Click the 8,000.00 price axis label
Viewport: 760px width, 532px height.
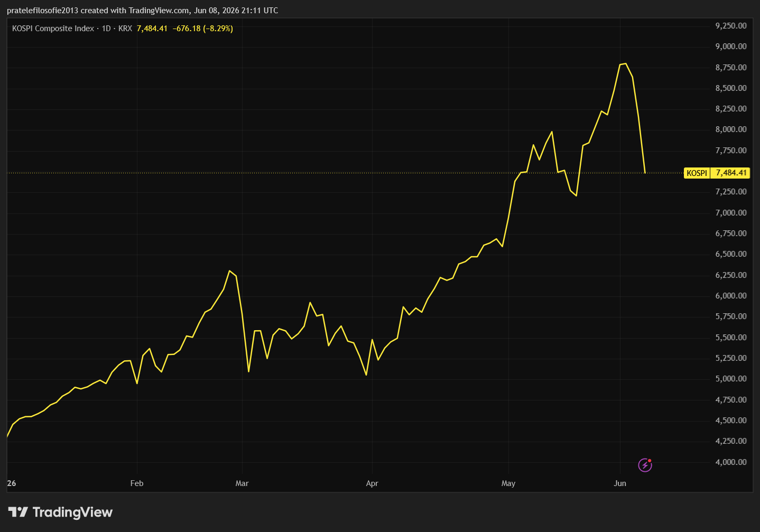pos(731,129)
